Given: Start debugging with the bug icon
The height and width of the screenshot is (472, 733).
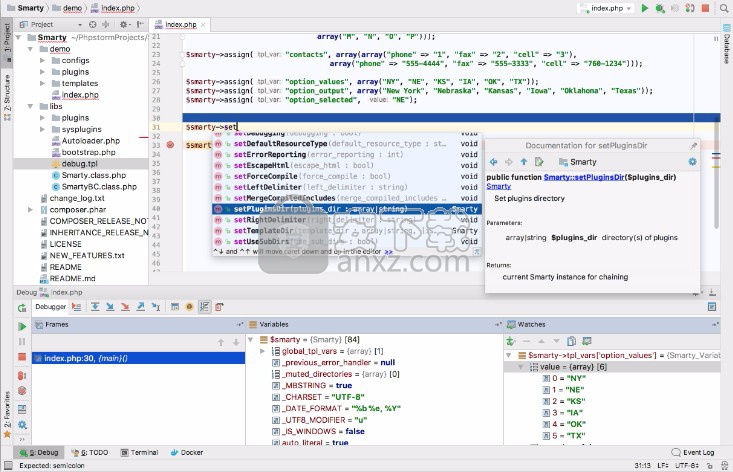Looking at the screenshot, I should (660, 8).
